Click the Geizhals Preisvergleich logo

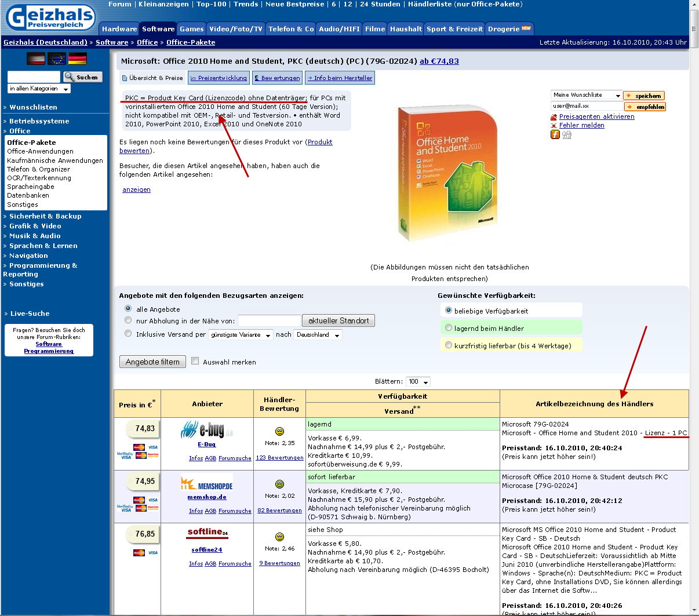click(x=51, y=17)
